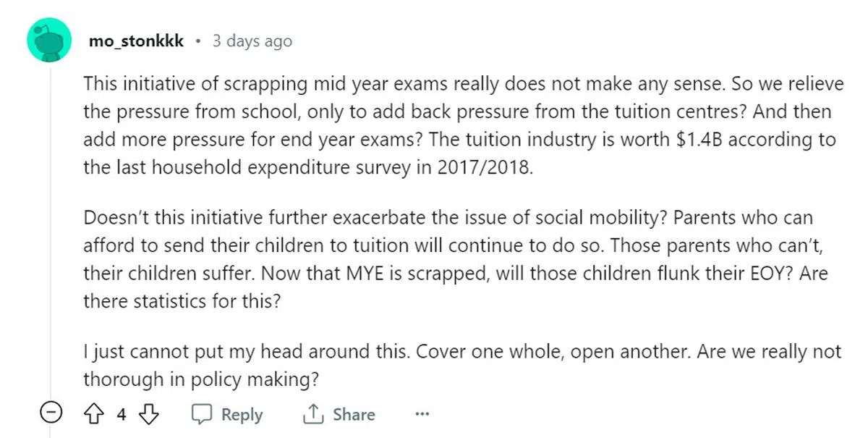Open the Snoo avatar of mo_stonkkk
Image resolution: width=868 pixels, height=438 pixels.
pos(49,40)
